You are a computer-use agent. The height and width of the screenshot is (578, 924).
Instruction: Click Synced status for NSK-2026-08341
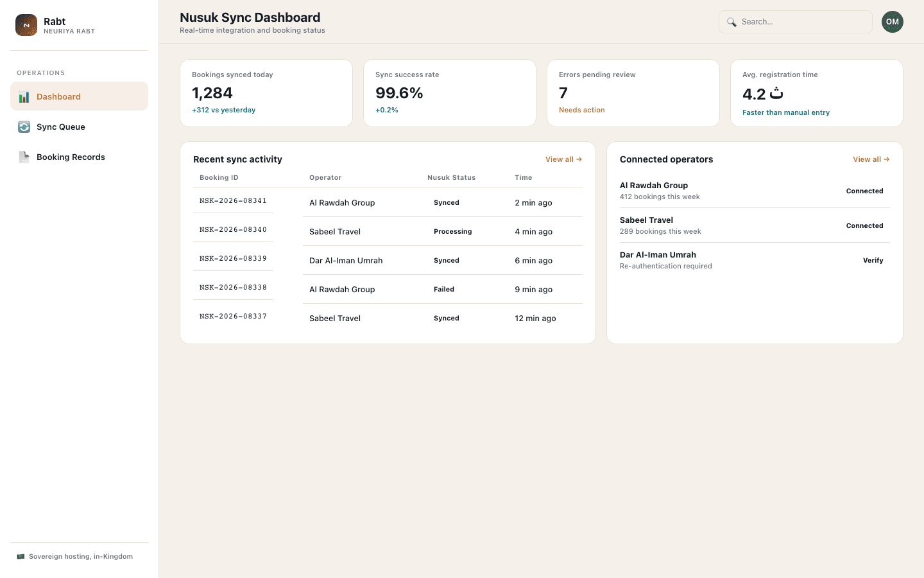coord(447,202)
